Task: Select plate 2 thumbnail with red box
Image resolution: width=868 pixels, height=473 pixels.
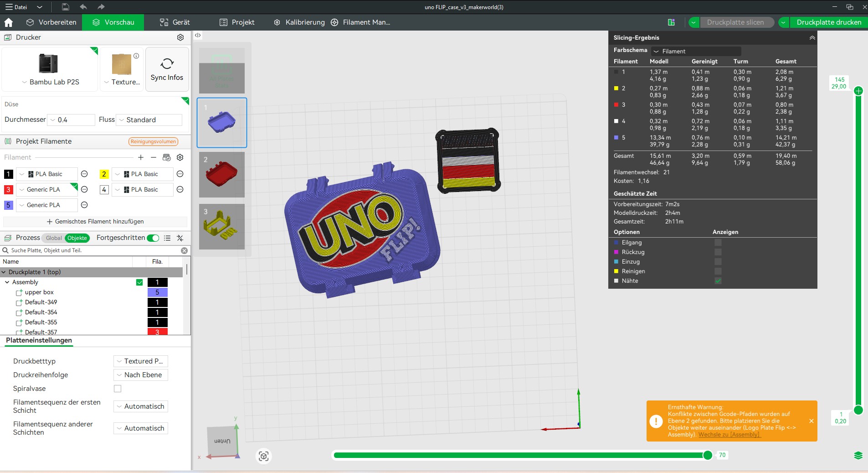Action: click(x=222, y=175)
